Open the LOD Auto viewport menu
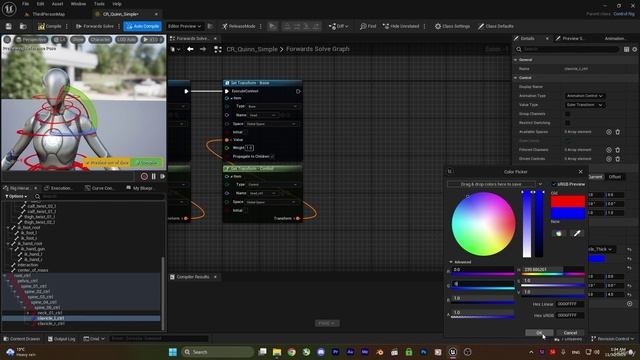Screen dimensions: 640x360 click(x=127, y=40)
